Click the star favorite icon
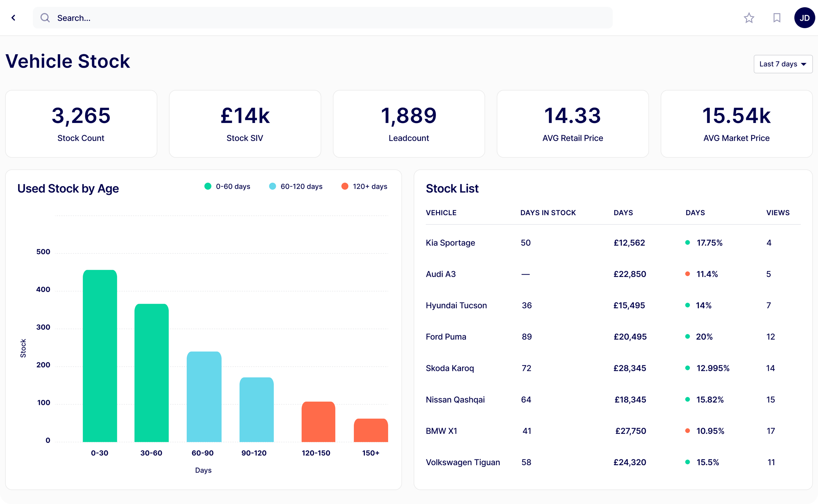 (749, 18)
